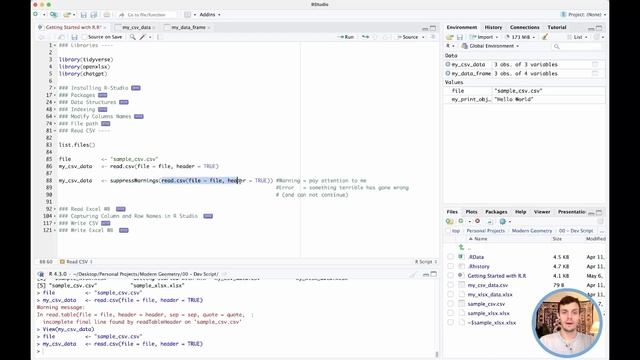Check the box next to my_xlsx_data.xlsx

(450, 295)
